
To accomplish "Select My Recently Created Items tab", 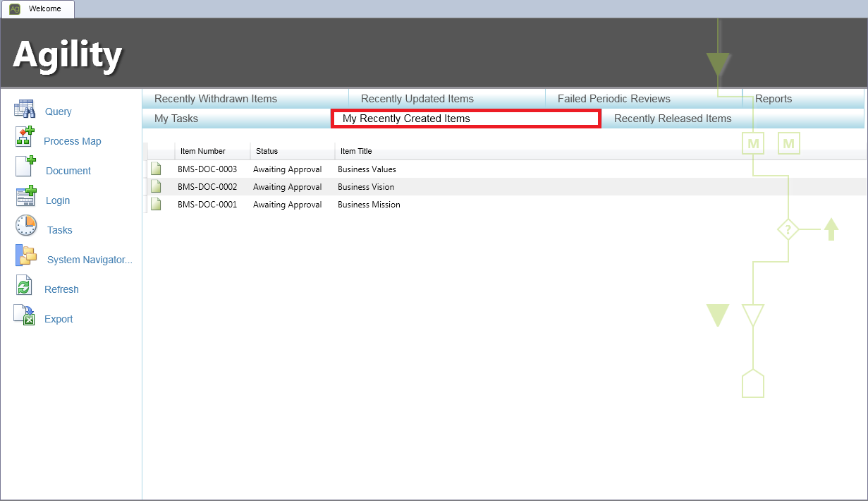I will click(x=466, y=119).
